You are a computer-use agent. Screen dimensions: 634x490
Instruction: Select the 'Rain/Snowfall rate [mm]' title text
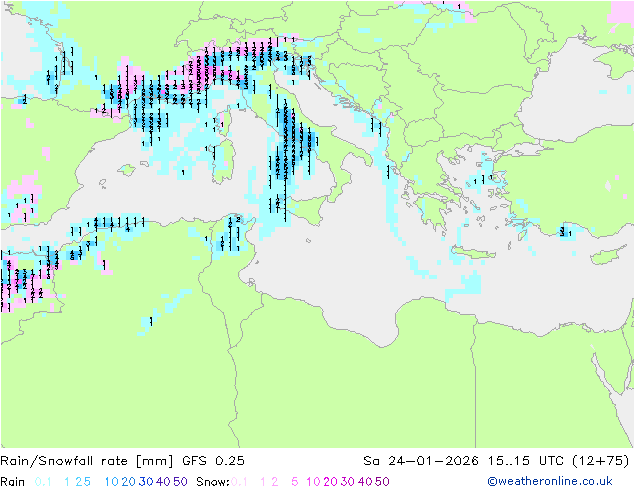tap(87, 460)
